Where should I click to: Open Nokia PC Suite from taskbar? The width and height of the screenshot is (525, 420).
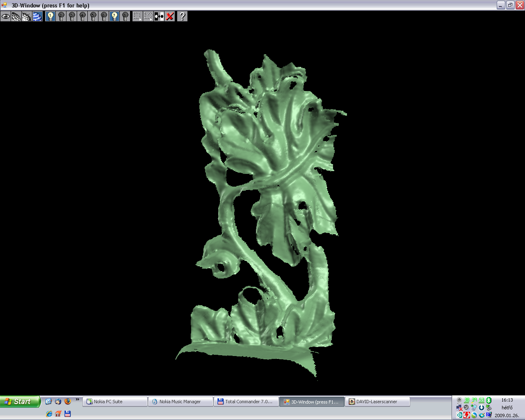coord(115,402)
